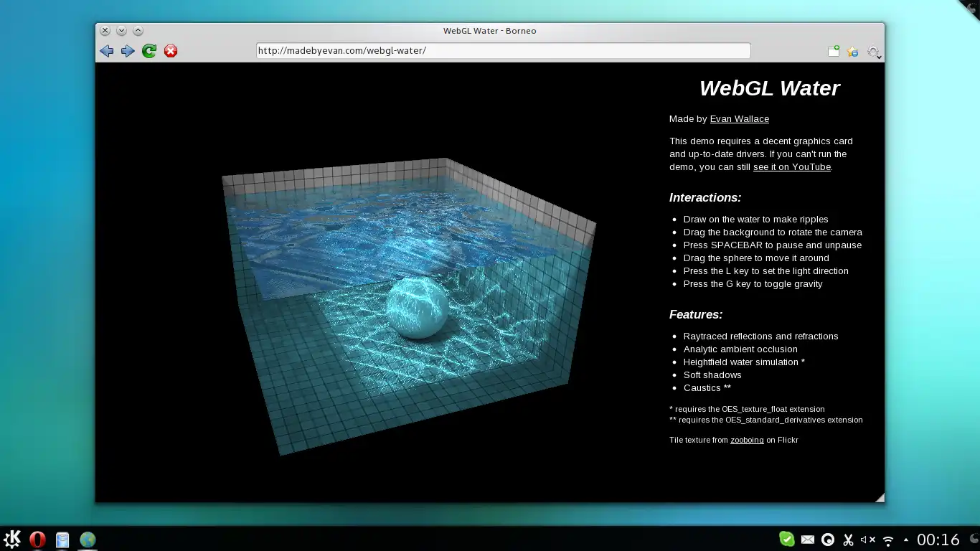Select the globe browser taskbar icon
The width and height of the screenshot is (980, 551).
point(88,540)
